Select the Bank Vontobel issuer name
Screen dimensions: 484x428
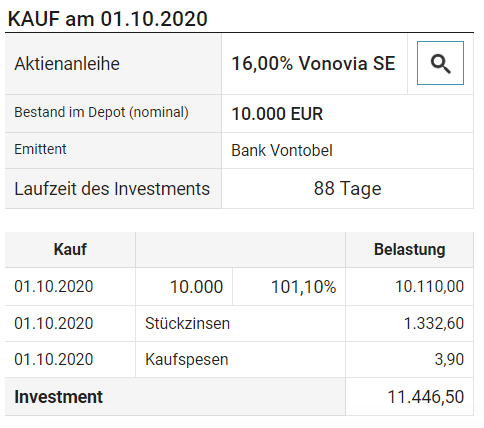point(282,150)
